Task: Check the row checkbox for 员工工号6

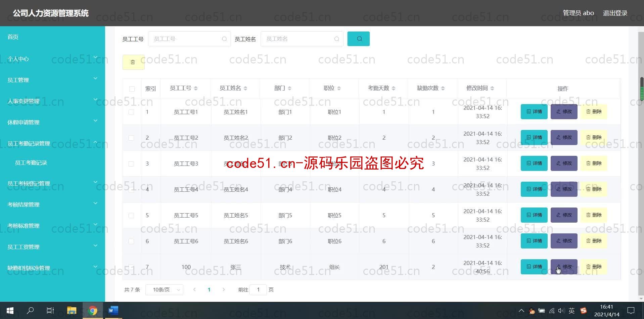Action: tap(131, 241)
